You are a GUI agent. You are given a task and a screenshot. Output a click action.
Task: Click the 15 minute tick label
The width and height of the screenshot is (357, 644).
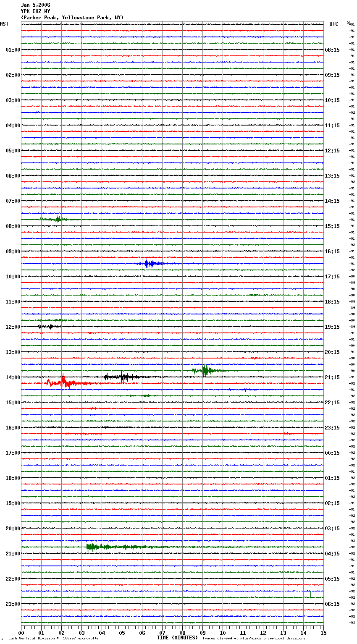[323, 633]
